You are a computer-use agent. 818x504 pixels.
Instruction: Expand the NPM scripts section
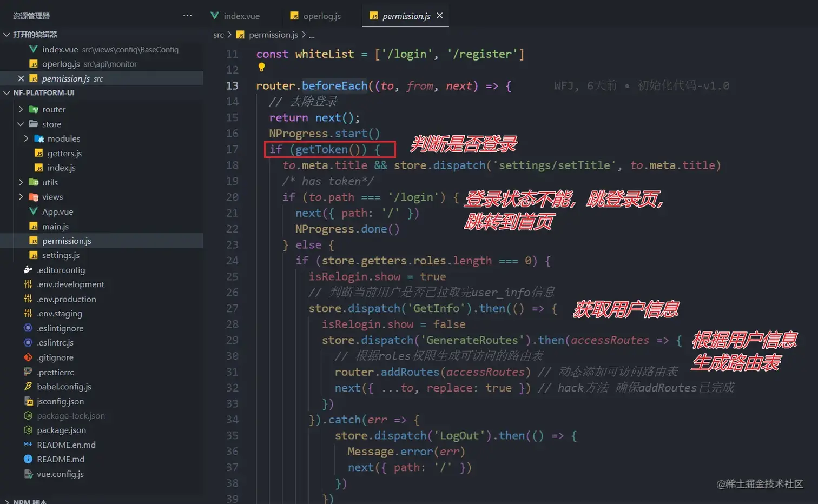coord(6,501)
